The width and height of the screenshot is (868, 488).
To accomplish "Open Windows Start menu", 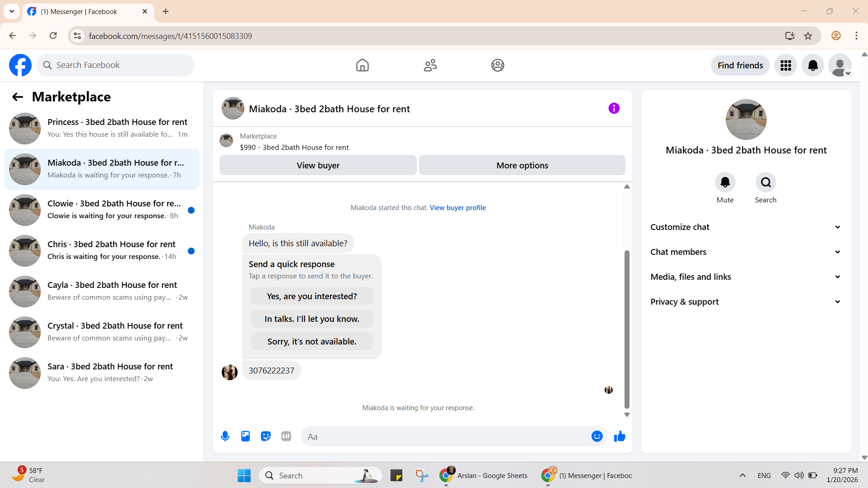I will pos(244,475).
